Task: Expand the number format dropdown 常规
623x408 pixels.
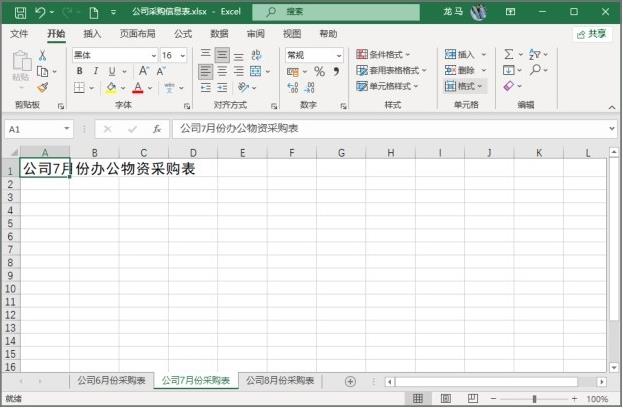Action: pos(313,55)
